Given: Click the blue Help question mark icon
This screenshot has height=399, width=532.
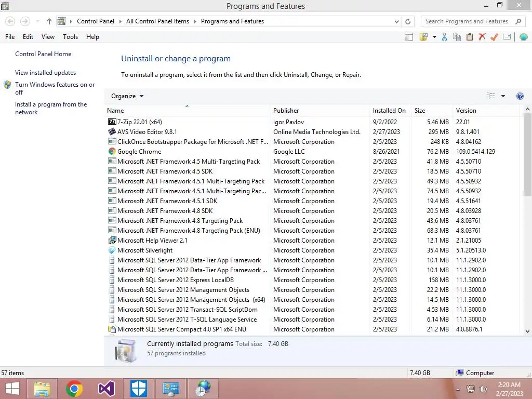Looking at the screenshot, I should [x=520, y=96].
